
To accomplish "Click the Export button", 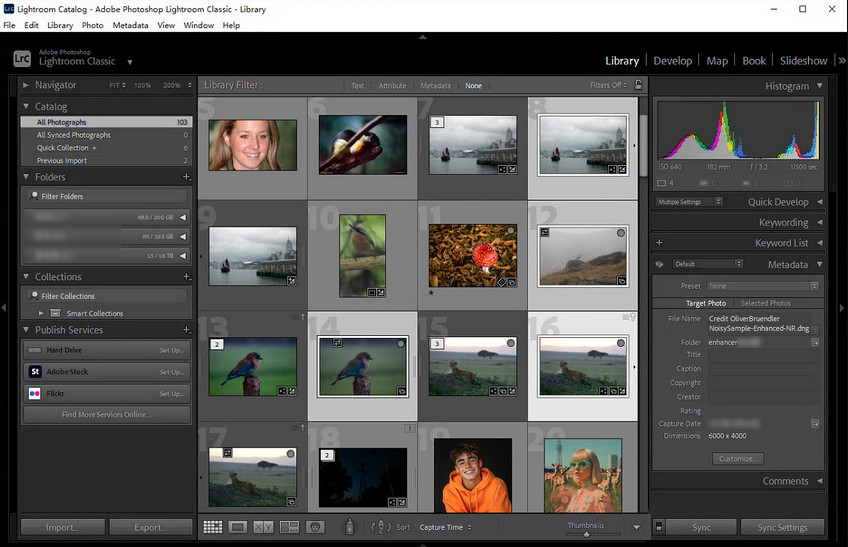I will 150,527.
